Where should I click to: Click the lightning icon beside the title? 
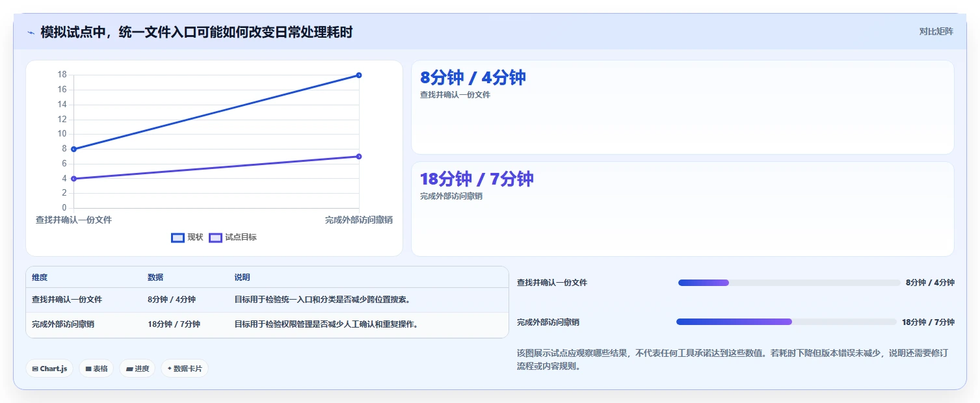pyautogui.click(x=31, y=32)
